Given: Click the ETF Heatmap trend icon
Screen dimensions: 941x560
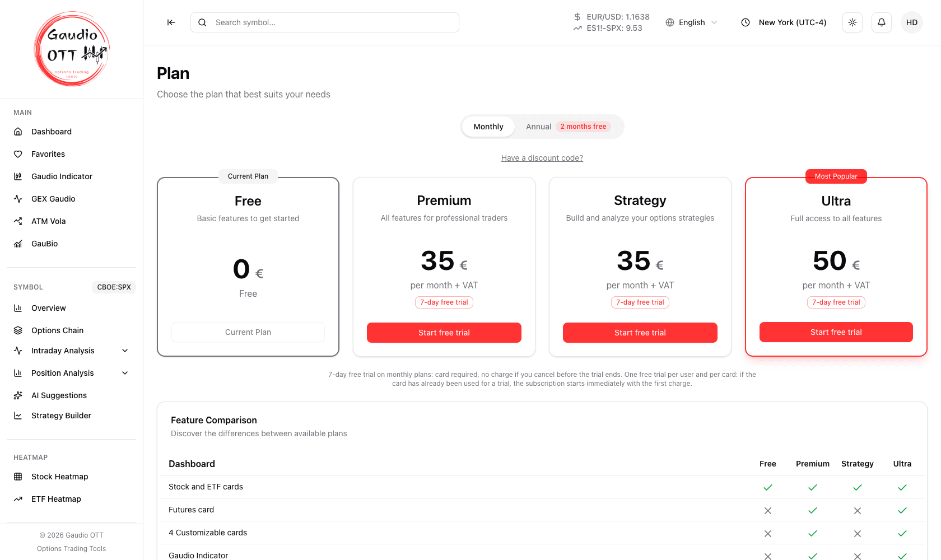Looking at the screenshot, I should click(18, 499).
